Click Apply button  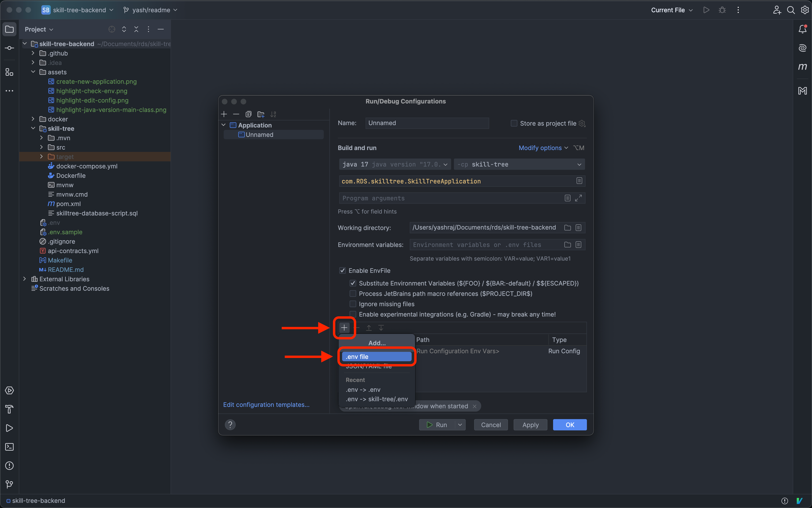(530, 425)
